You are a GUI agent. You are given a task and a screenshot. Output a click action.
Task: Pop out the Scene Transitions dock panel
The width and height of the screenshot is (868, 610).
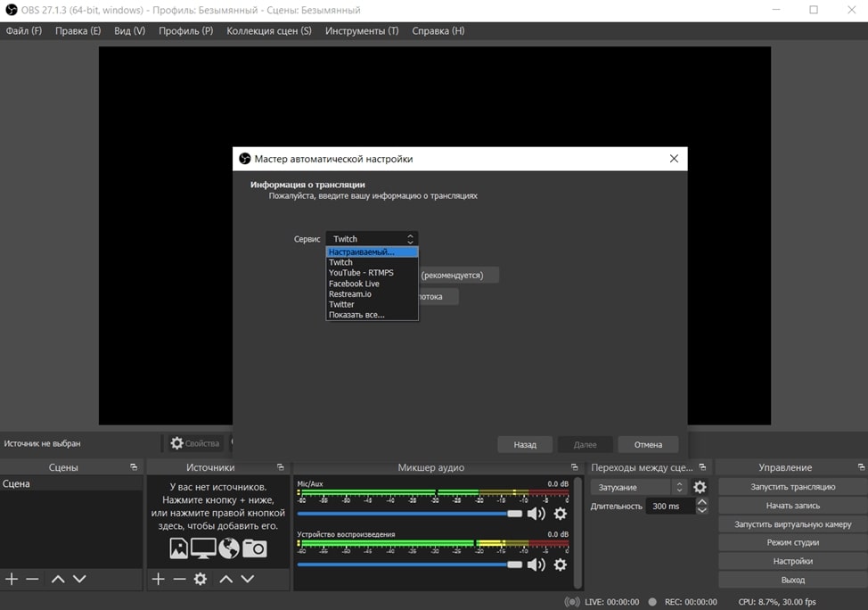tap(702, 467)
